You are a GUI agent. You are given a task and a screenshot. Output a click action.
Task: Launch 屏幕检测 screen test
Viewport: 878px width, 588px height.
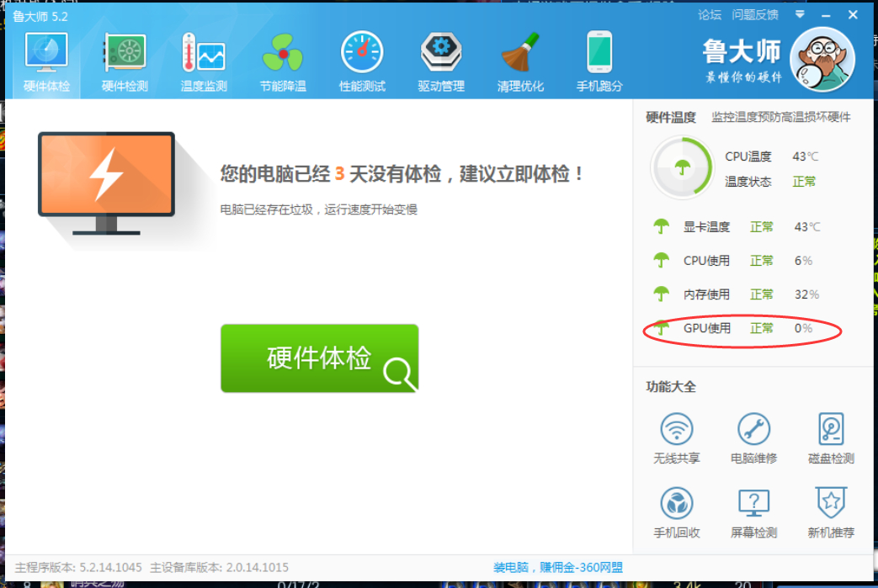(753, 512)
